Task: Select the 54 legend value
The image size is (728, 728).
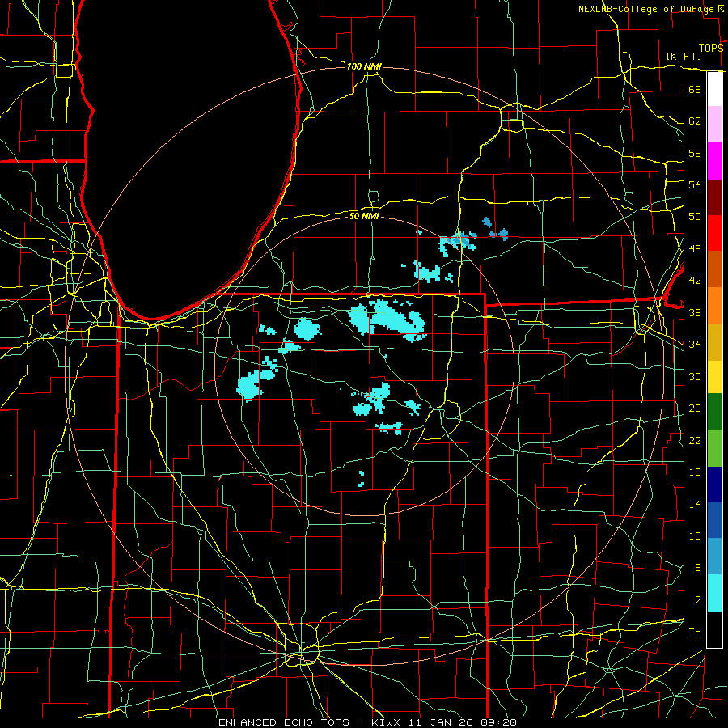Action: (x=695, y=184)
